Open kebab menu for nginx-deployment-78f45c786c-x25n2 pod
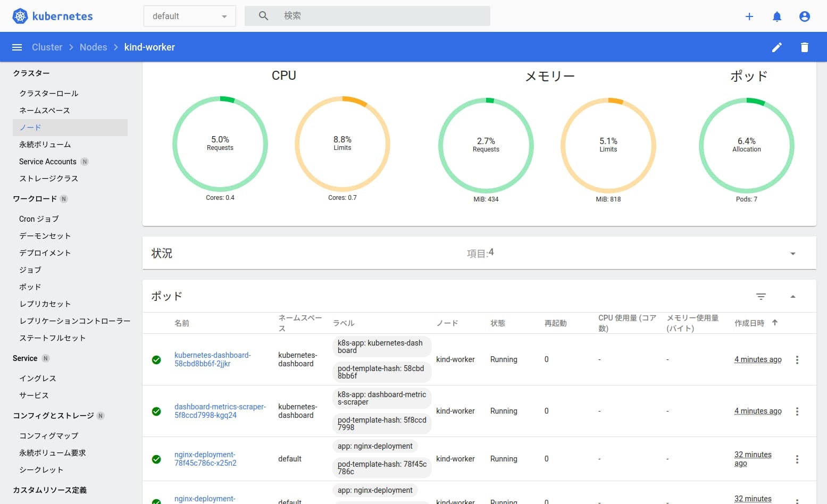 (797, 459)
